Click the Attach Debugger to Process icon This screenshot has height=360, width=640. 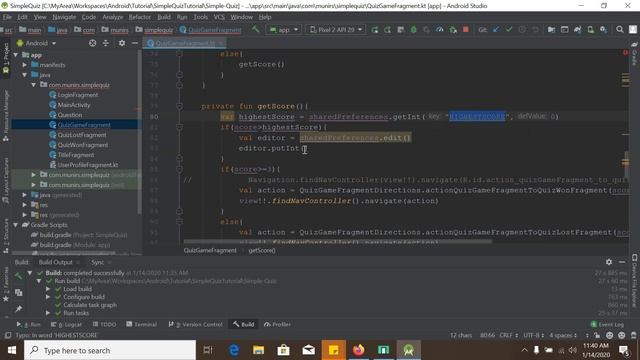click(453, 30)
